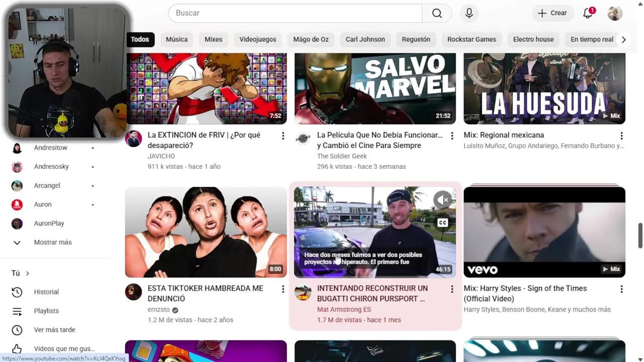Viewport: 644px width, 362px height.
Task: Click the Crear button
Action: tap(552, 13)
